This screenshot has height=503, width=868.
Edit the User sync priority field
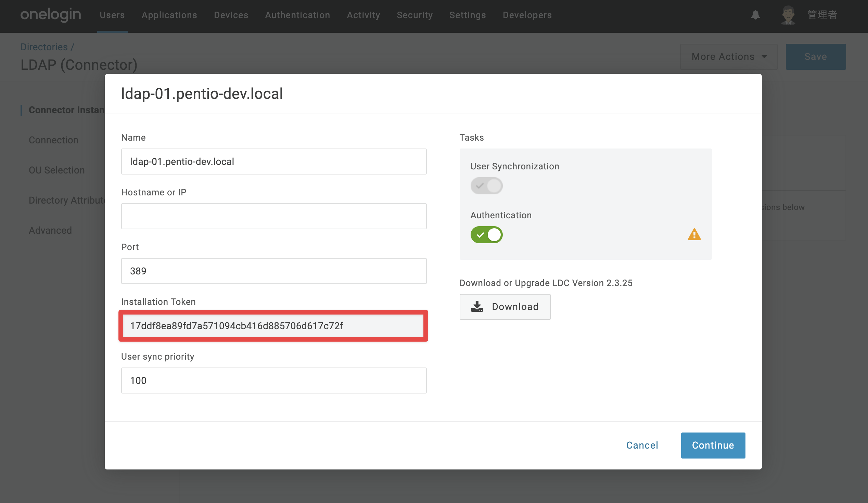[274, 381]
